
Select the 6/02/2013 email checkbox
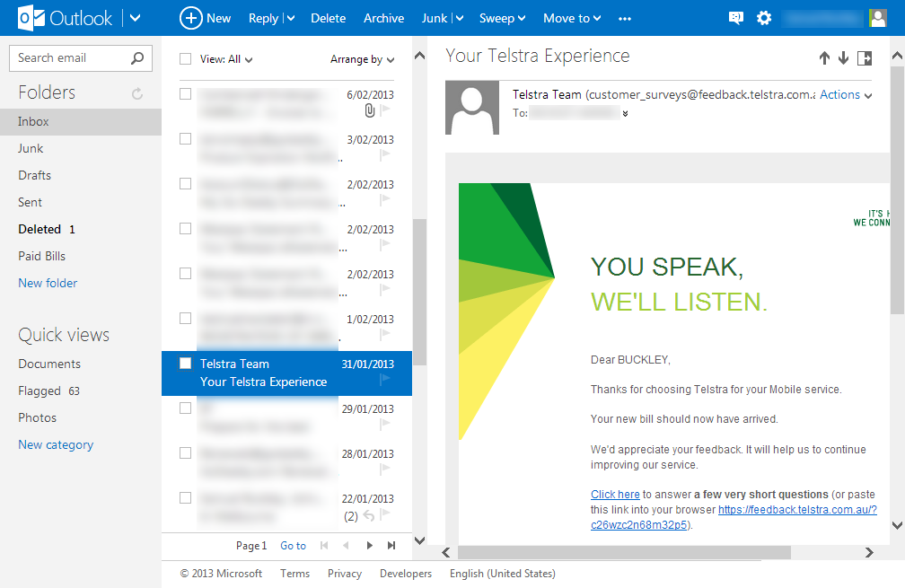(185, 94)
